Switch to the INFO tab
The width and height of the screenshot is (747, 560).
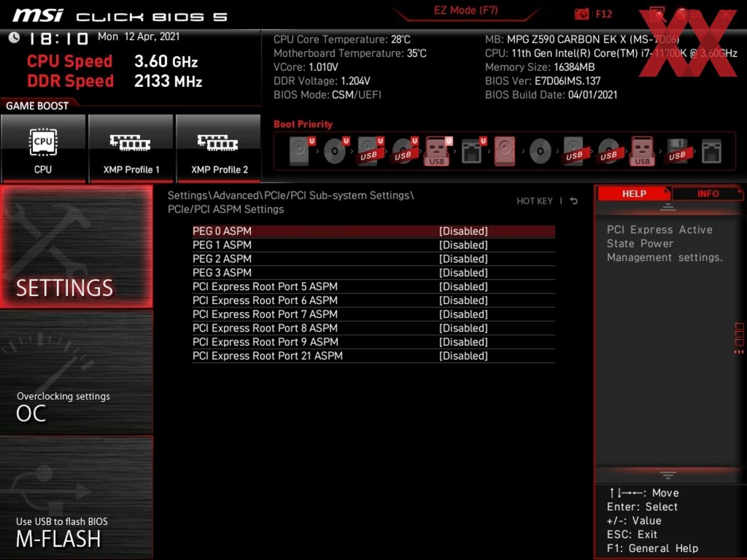[x=707, y=194]
